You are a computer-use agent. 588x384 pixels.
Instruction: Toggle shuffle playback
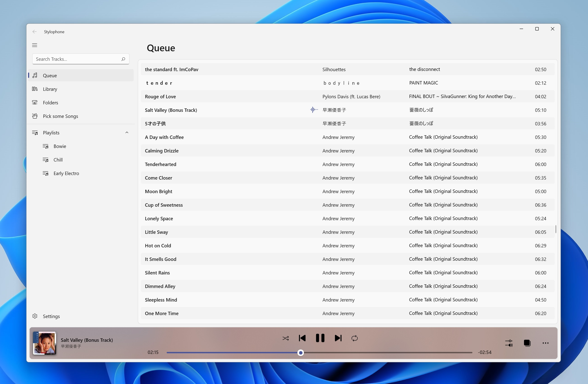pyautogui.click(x=286, y=338)
